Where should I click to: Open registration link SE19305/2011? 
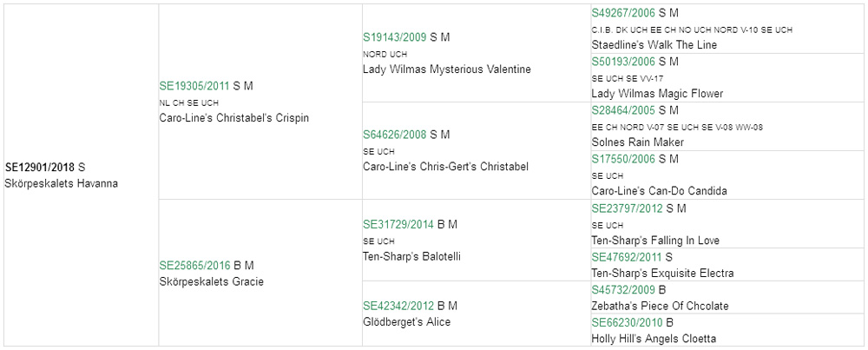click(x=194, y=86)
